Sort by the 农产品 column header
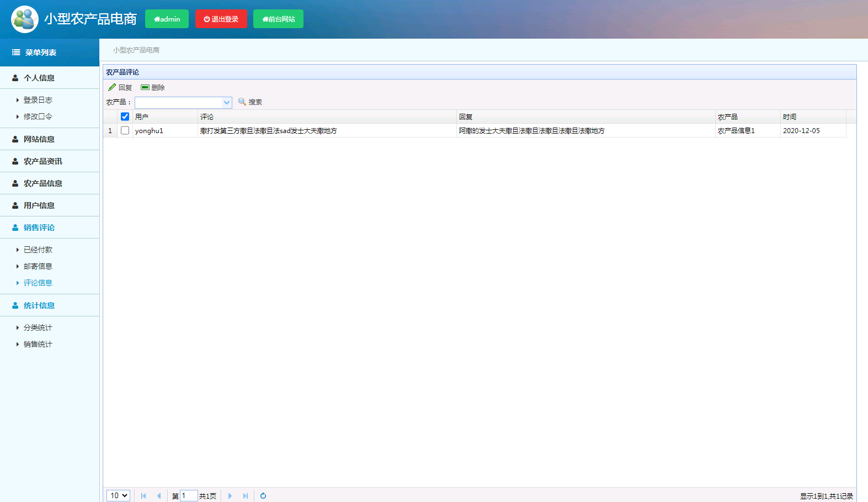 tap(748, 117)
